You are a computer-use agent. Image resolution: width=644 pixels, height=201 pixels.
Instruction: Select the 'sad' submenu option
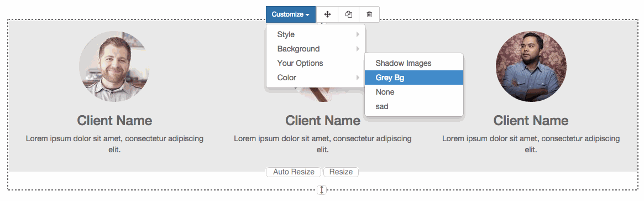414,106
